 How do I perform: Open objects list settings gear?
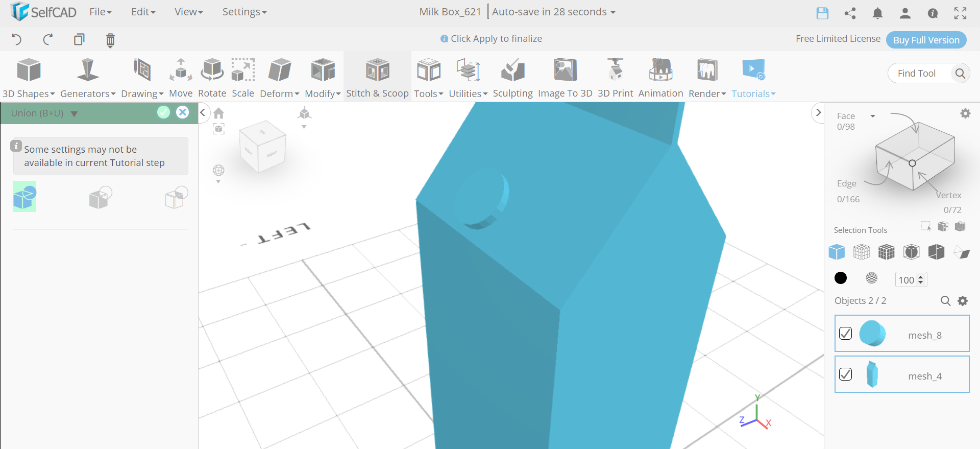[x=963, y=301]
